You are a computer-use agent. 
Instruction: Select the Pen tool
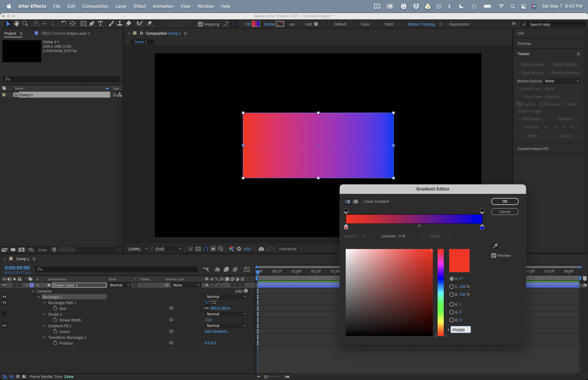92,23
